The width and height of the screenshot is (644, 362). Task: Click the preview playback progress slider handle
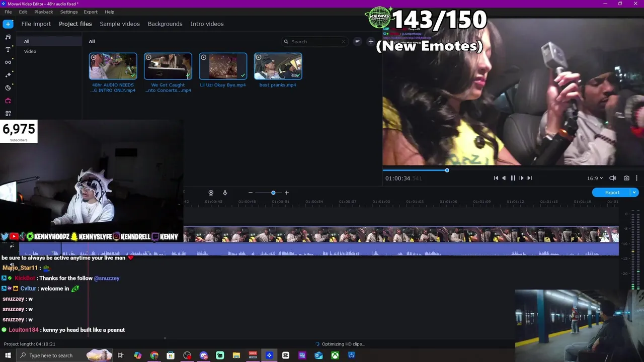447,170
